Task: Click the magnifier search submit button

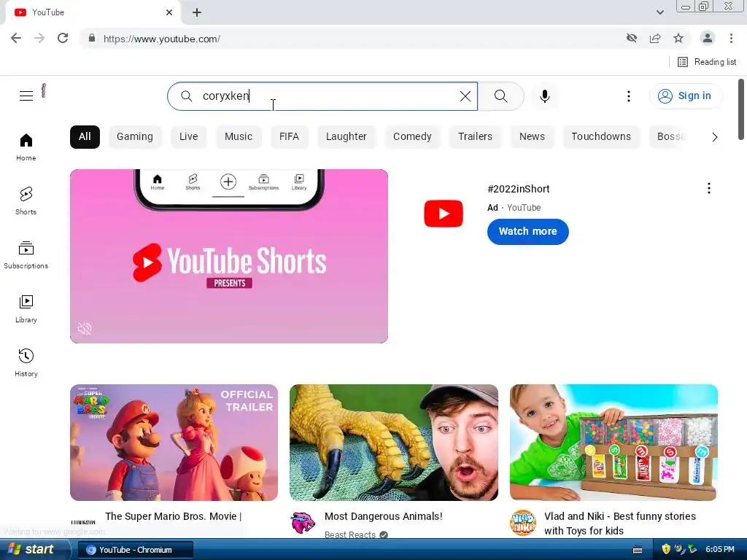Action: (500, 96)
